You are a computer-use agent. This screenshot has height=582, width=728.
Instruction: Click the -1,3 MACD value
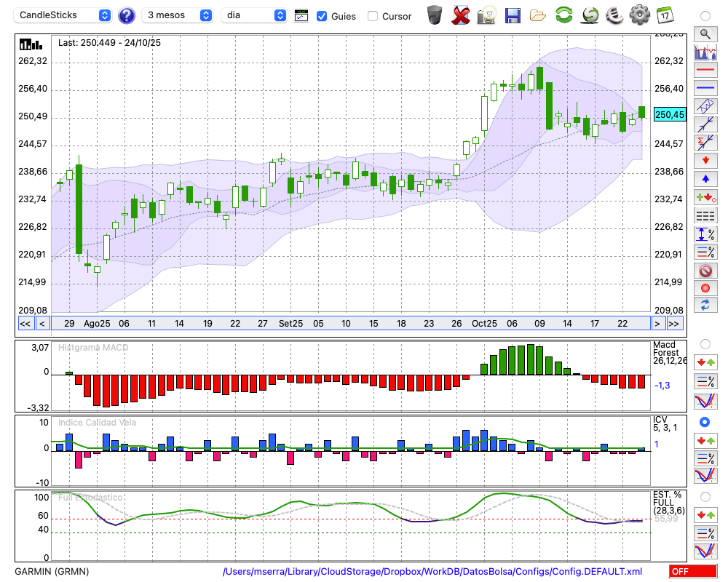point(662,386)
